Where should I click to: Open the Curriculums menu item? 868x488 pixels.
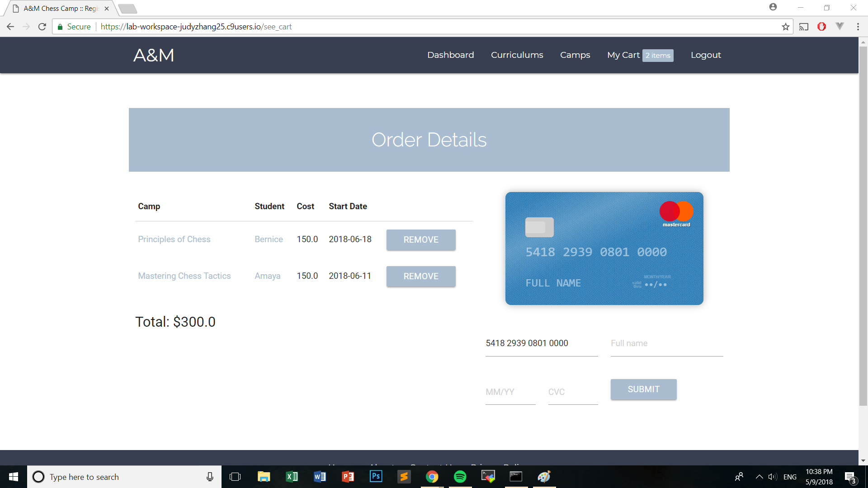pyautogui.click(x=517, y=55)
